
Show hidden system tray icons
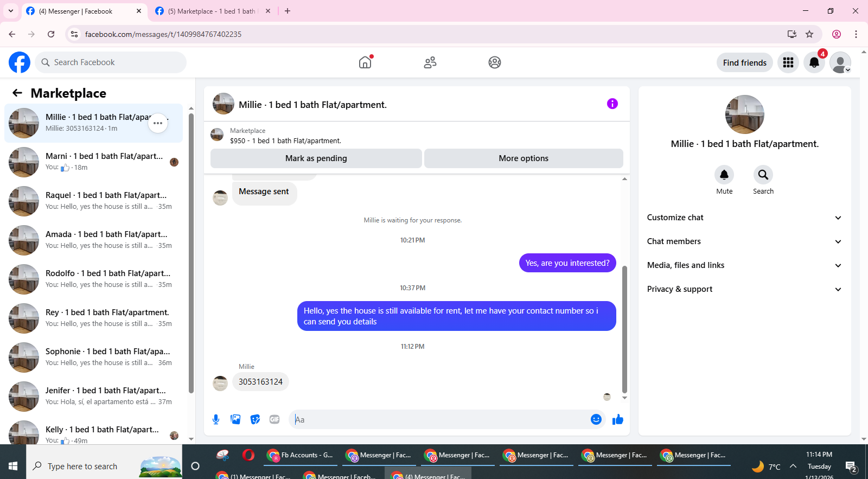pyautogui.click(x=793, y=466)
